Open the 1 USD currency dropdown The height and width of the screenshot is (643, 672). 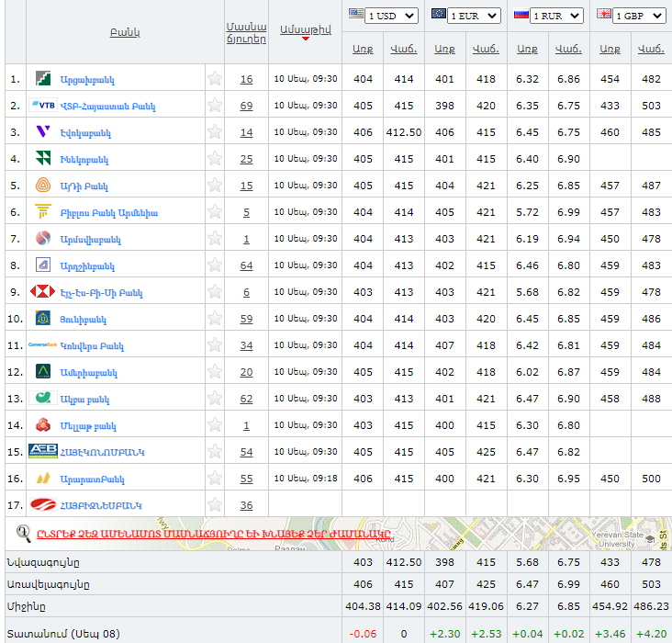point(391,16)
